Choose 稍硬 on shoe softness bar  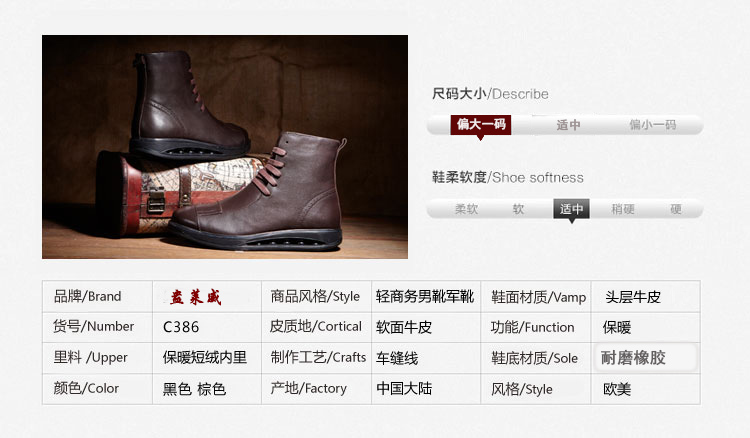click(x=623, y=209)
